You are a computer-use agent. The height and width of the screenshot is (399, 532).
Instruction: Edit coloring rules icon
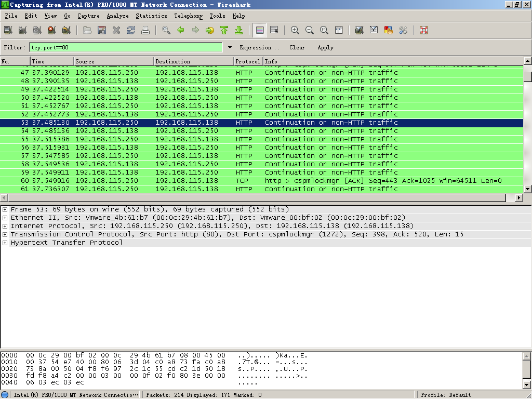pos(389,30)
